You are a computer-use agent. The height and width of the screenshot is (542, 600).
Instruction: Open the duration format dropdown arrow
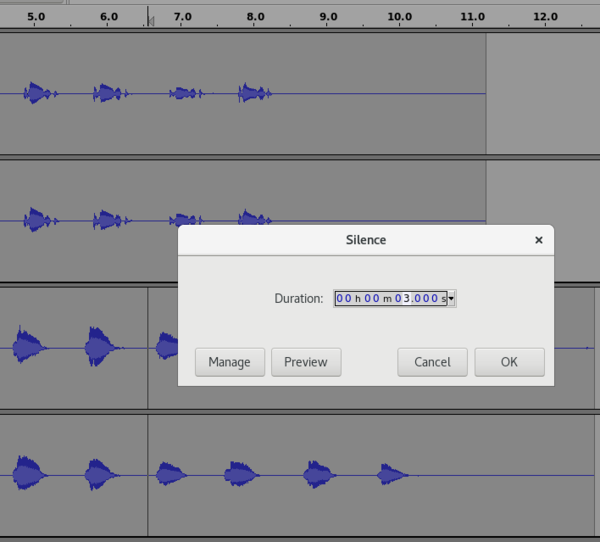451,298
